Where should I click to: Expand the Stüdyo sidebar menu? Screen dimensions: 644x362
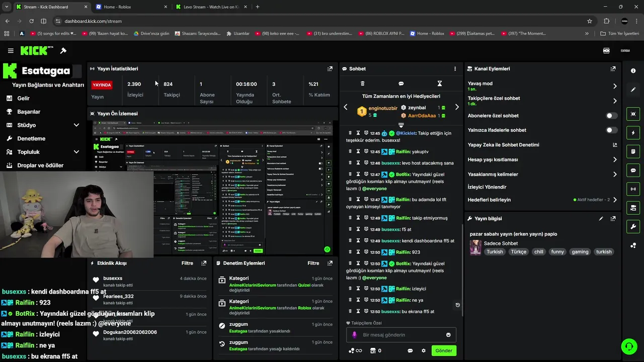pyautogui.click(x=76, y=125)
